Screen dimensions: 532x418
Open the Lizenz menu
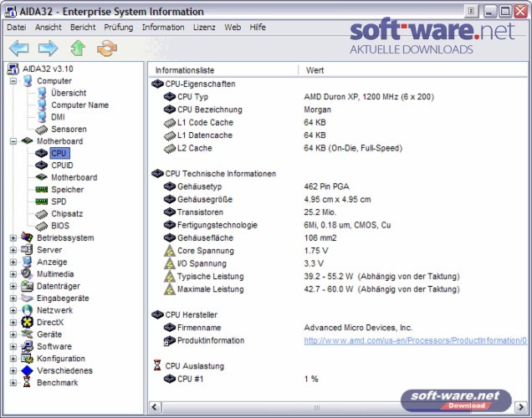point(204,27)
